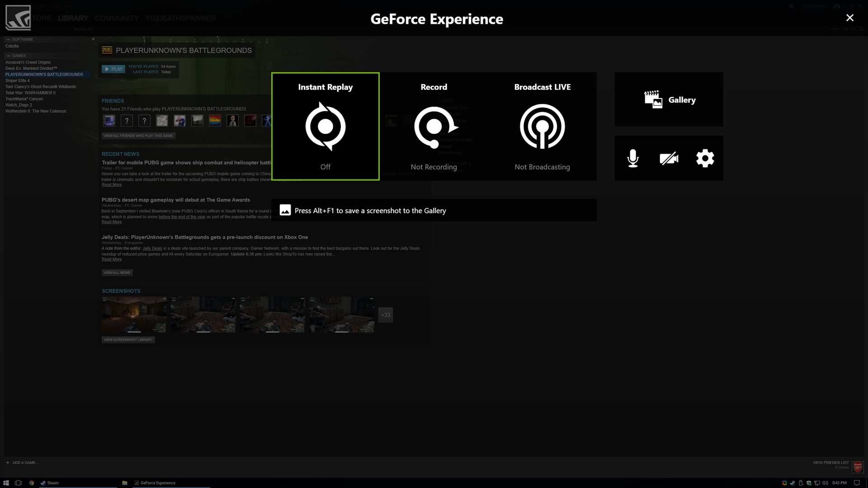Image resolution: width=868 pixels, height=488 pixels.
Task: Enable Instant Replay recording feature
Action: (x=325, y=126)
